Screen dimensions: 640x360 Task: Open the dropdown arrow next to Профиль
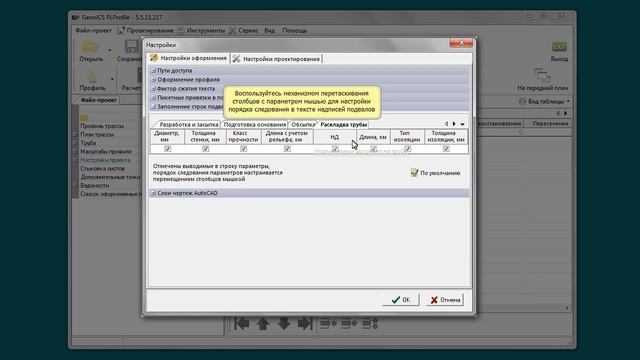[112, 79]
